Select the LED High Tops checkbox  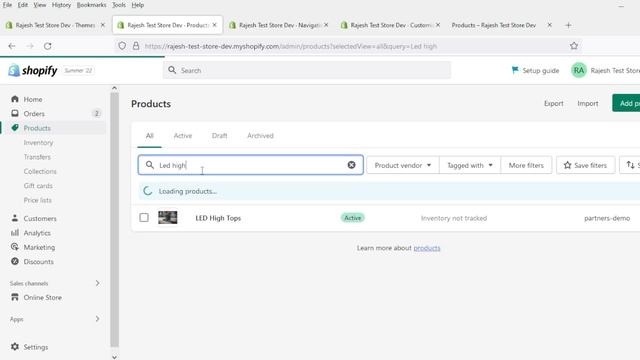pos(144,218)
